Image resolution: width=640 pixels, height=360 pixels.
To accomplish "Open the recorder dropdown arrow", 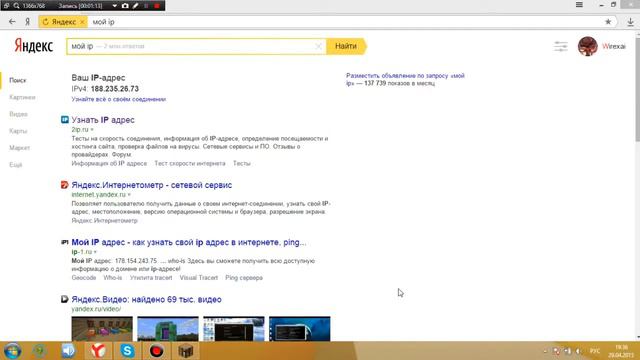I will coord(114,6).
